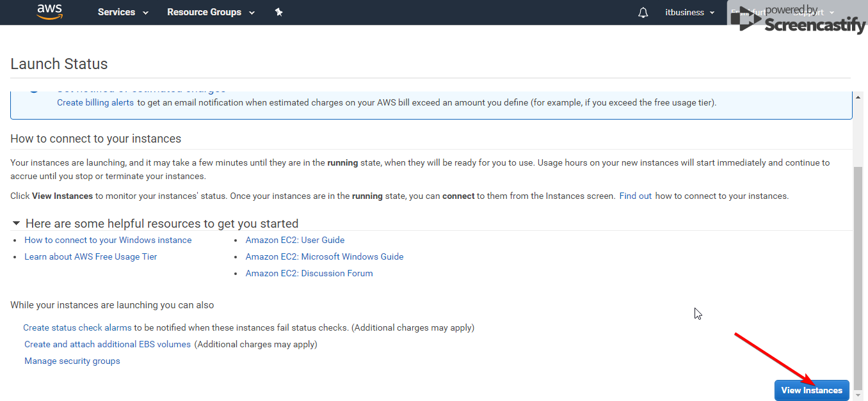Follow the Find out link
This screenshot has width=868, height=401.
635,196
